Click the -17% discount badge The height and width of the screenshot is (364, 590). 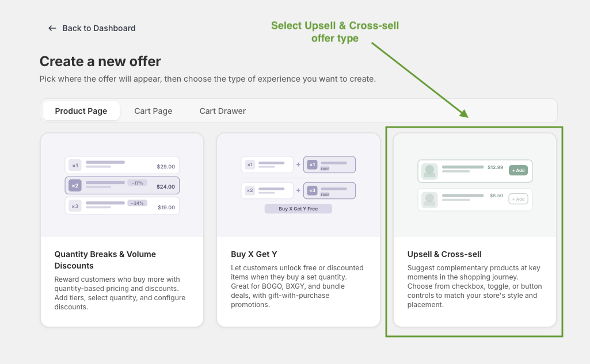point(138,183)
